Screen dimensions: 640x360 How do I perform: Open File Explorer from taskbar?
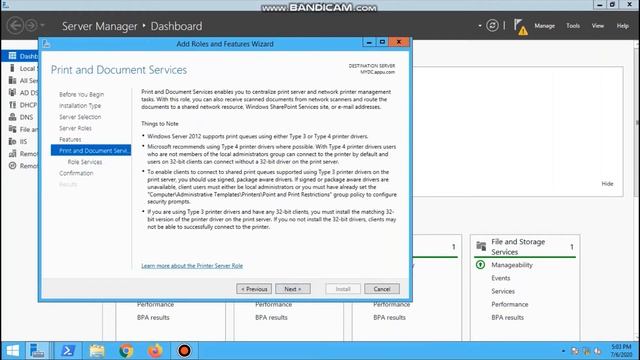point(97,351)
